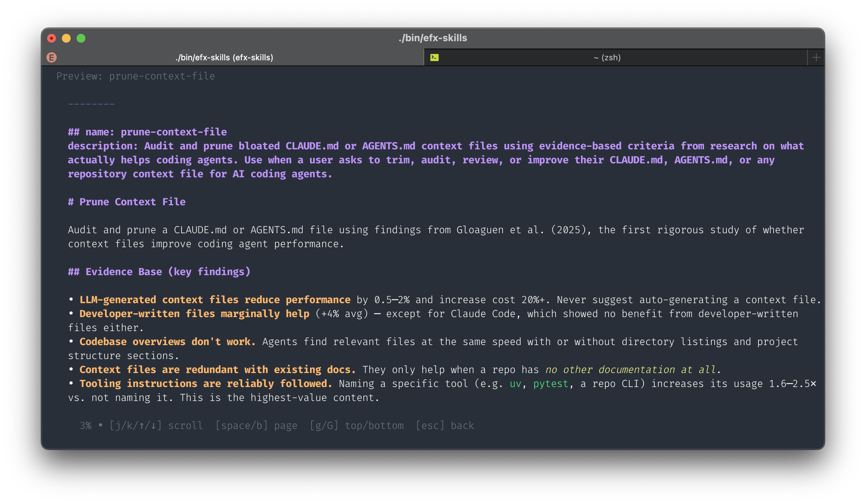
Task: Click the [esc] back hint
Action: (445, 426)
